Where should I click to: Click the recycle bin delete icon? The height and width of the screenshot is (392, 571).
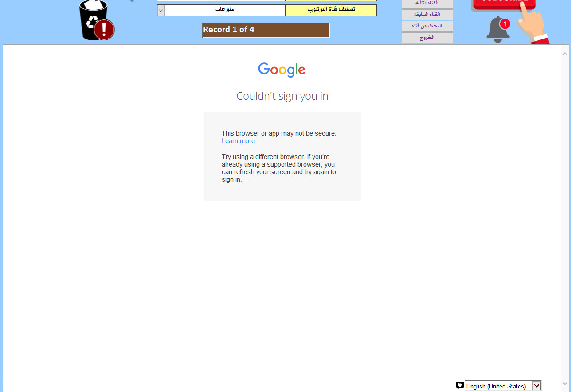coord(97,20)
